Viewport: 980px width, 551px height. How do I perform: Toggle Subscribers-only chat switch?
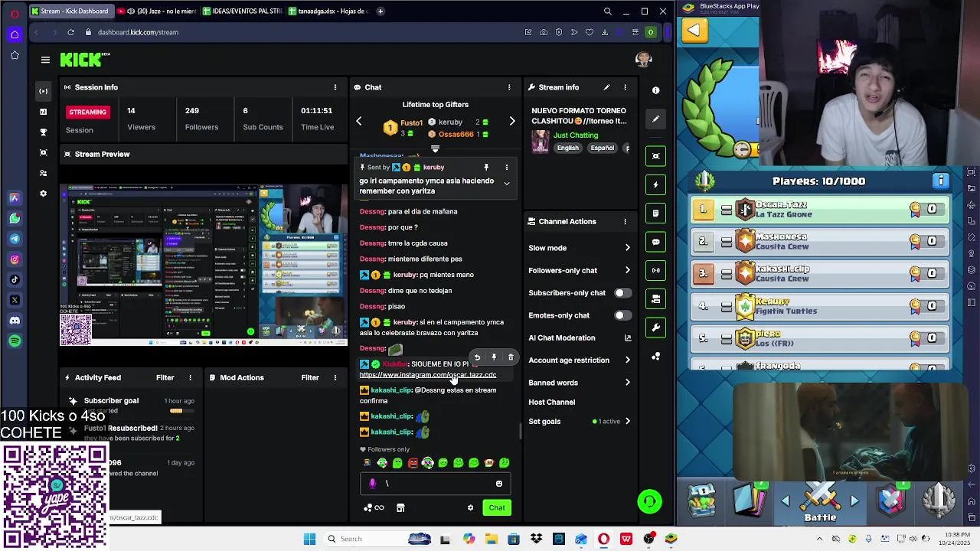[x=622, y=293]
